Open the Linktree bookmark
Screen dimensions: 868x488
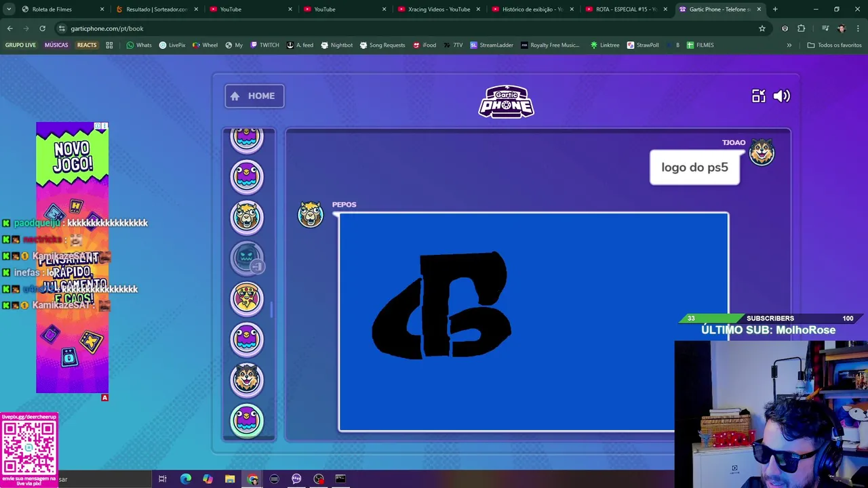(x=604, y=45)
